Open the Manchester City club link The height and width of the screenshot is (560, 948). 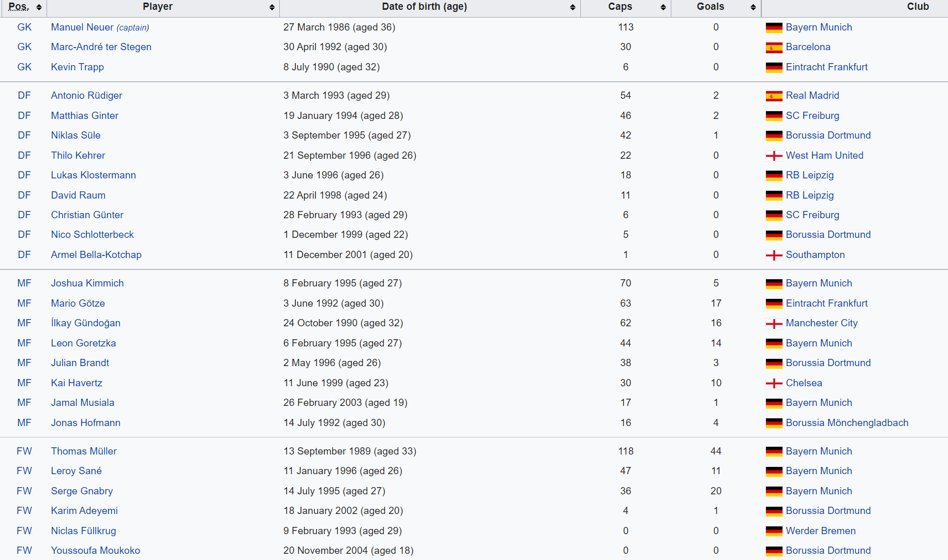[821, 323]
